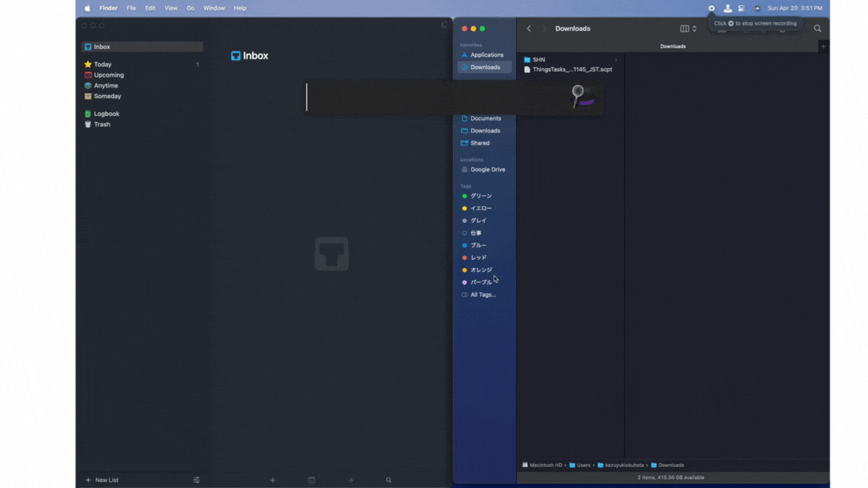Open the Logbook in Things sidebar
Image resolution: width=868 pixels, height=488 pixels.
coord(142,114)
